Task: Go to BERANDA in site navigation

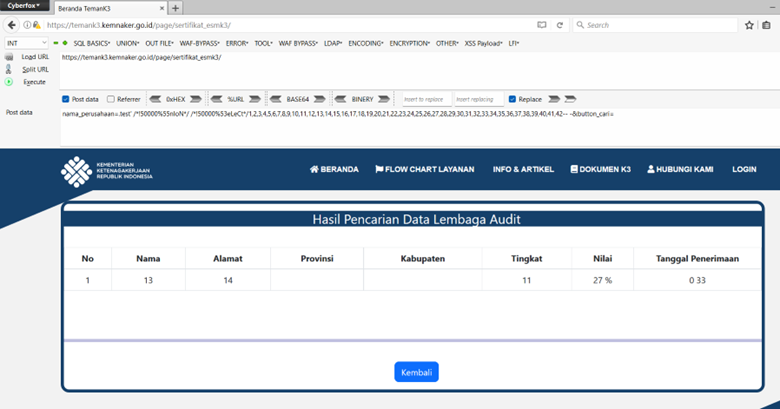Action: click(334, 169)
